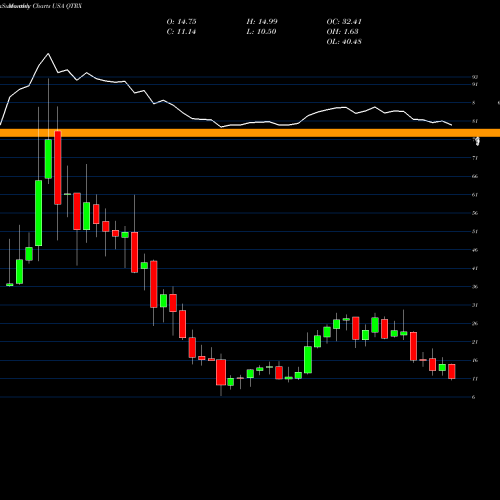Click the 'O: 14.75' open value
The image size is (500, 500).
coord(181,22)
